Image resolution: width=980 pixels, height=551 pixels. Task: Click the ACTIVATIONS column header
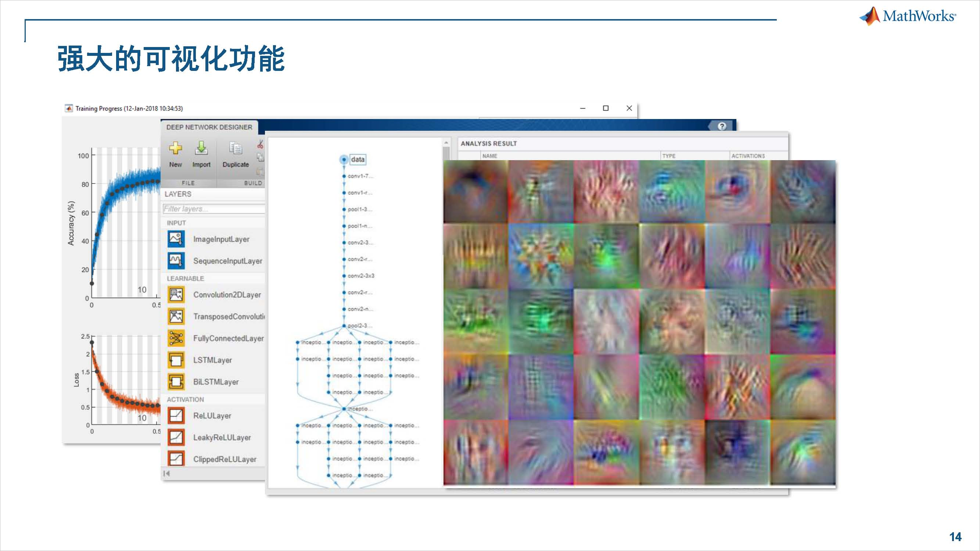point(747,156)
